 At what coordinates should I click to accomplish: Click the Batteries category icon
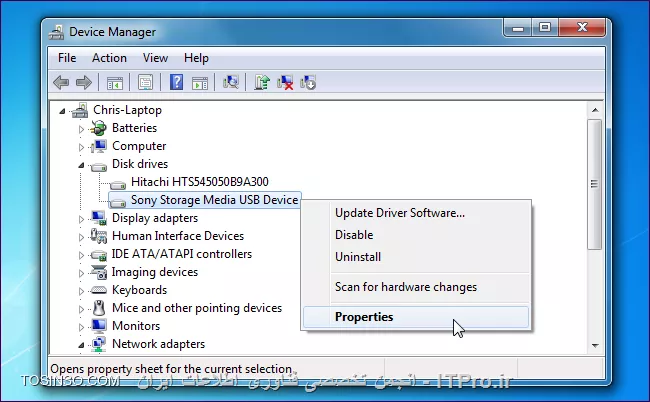click(99, 128)
